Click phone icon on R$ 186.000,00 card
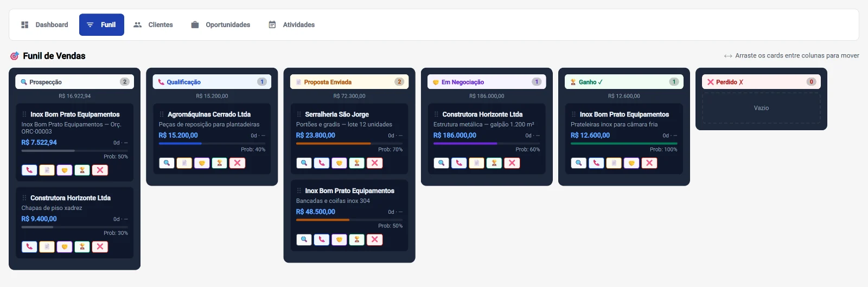The height and width of the screenshot is (287, 868). pyautogui.click(x=458, y=163)
